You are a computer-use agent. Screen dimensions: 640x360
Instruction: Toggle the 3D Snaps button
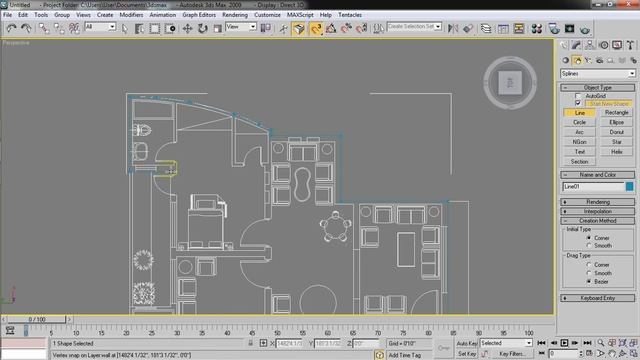316,28
